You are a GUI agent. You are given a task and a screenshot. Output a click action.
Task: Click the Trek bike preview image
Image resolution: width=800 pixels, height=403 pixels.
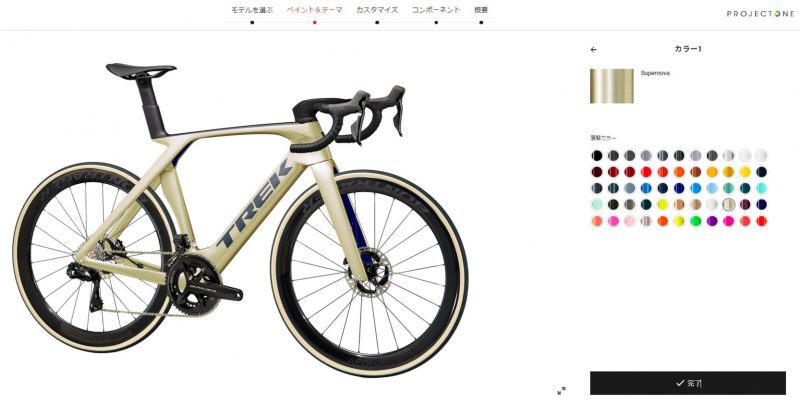[x=240, y=219]
